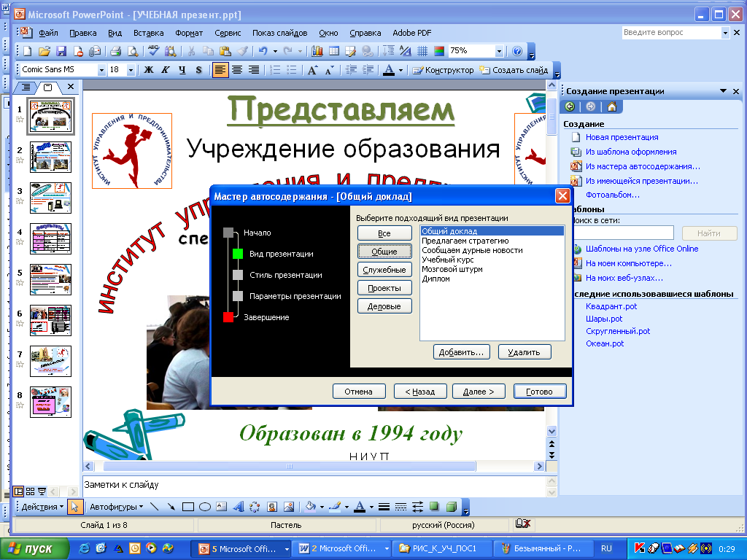
Task: Click the Save diskette icon
Action: [x=61, y=51]
